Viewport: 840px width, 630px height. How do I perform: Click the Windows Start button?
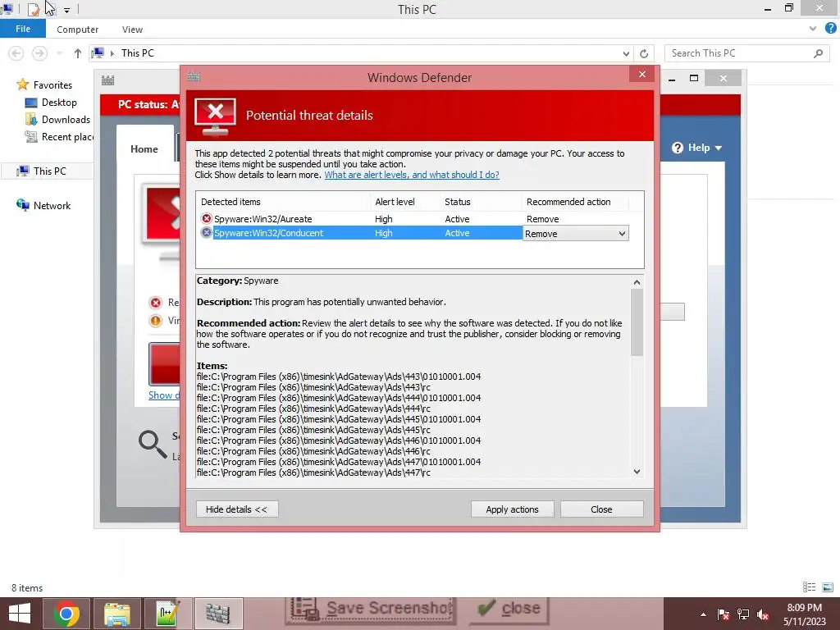pos(20,614)
